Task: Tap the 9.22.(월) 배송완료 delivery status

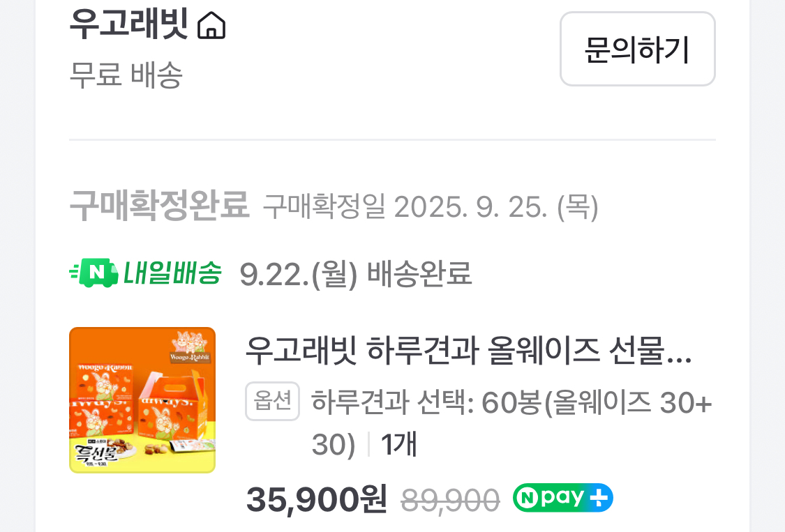Action: pos(355,274)
